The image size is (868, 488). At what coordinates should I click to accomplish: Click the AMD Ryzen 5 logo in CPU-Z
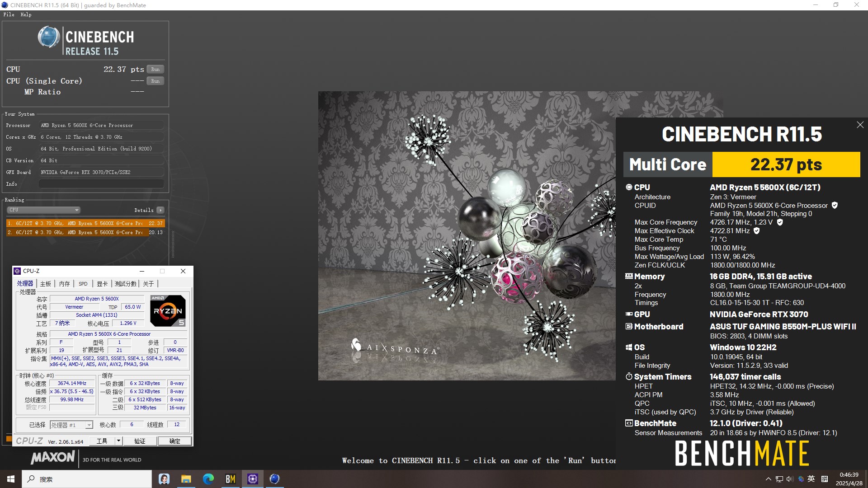pos(167,311)
